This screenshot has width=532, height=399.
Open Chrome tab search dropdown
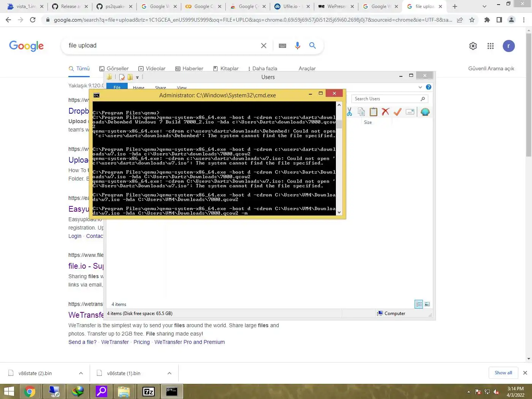pos(484,6)
